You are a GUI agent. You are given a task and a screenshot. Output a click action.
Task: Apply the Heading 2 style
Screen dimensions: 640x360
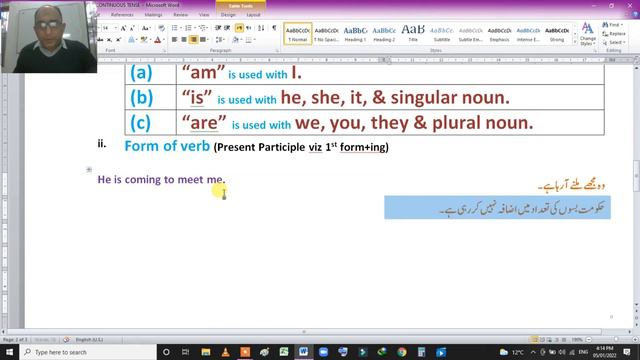click(x=384, y=34)
